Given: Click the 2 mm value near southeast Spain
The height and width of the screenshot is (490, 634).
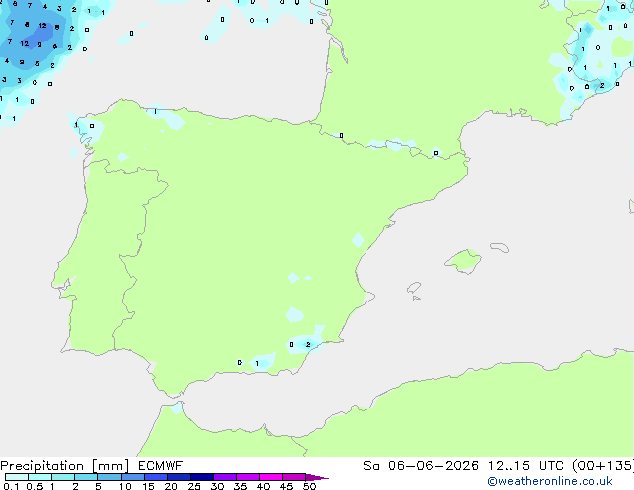Looking at the screenshot, I should (x=308, y=344).
